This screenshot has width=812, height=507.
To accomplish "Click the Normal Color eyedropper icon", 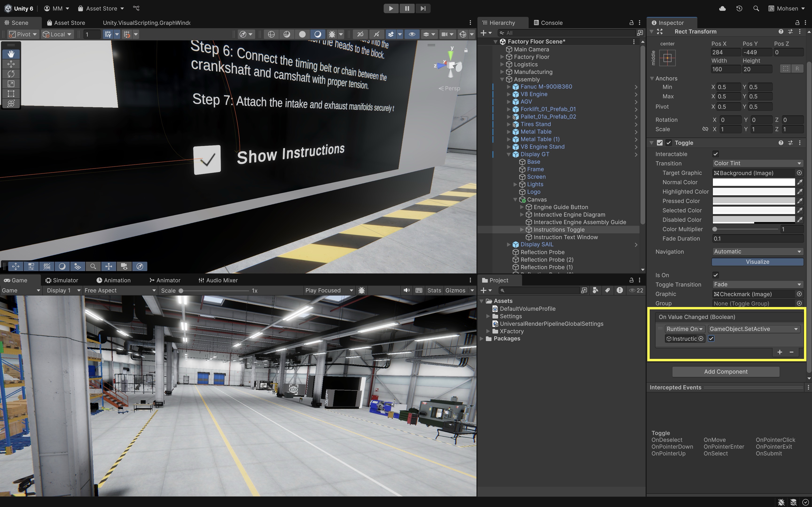I will 800,182.
